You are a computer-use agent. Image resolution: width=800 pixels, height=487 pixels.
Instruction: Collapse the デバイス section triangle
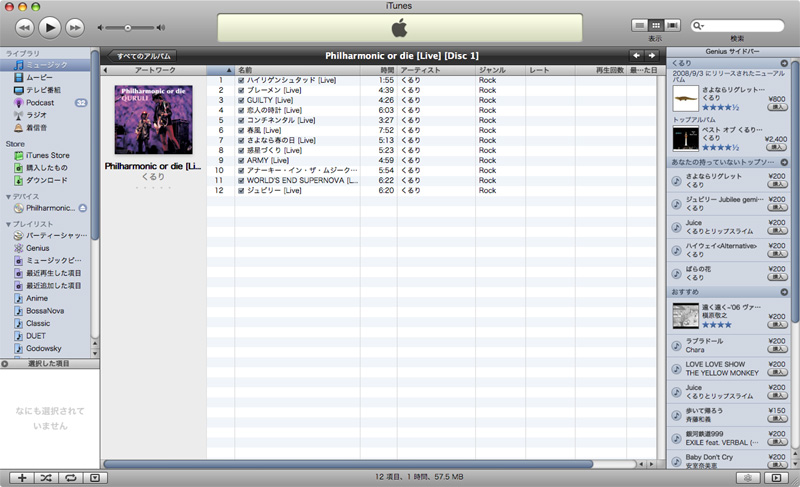pos(8,197)
